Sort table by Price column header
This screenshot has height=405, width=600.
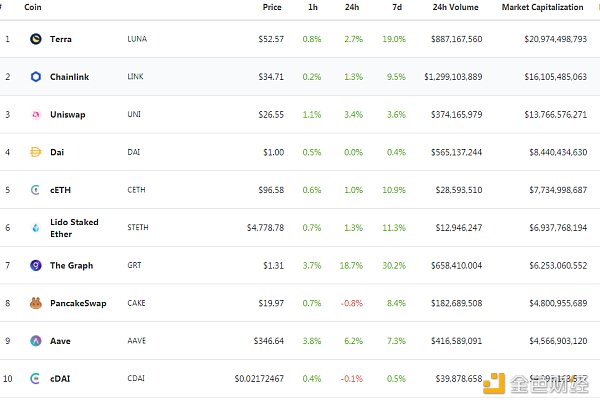271,7
